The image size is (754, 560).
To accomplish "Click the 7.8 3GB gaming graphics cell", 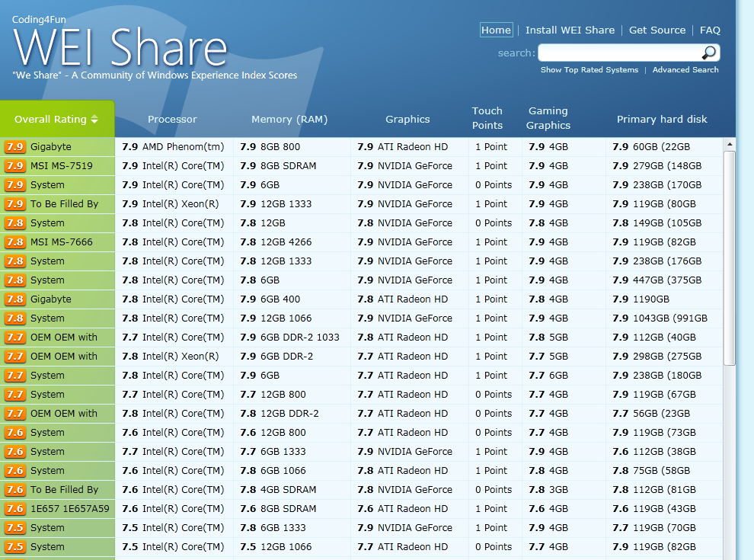I will pos(564,490).
